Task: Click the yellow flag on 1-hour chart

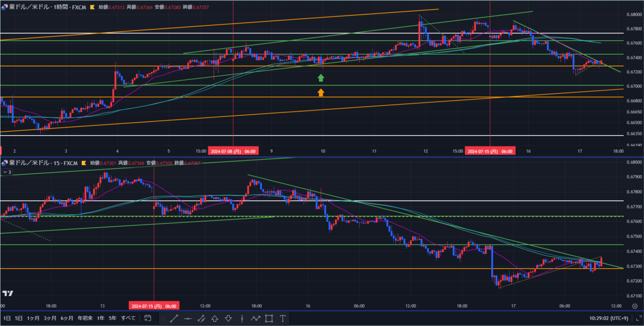Action: click(x=93, y=8)
